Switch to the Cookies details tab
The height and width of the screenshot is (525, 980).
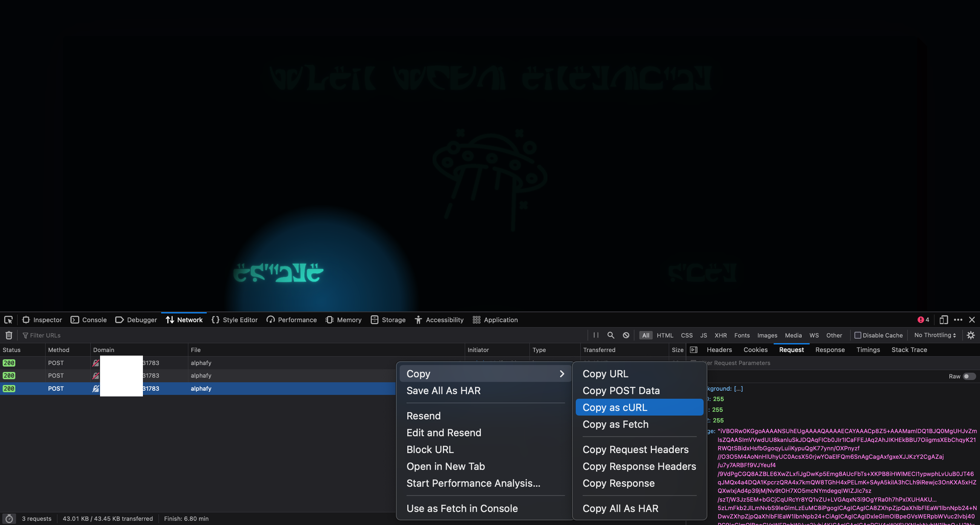pyautogui.click(x=755, y=350)
